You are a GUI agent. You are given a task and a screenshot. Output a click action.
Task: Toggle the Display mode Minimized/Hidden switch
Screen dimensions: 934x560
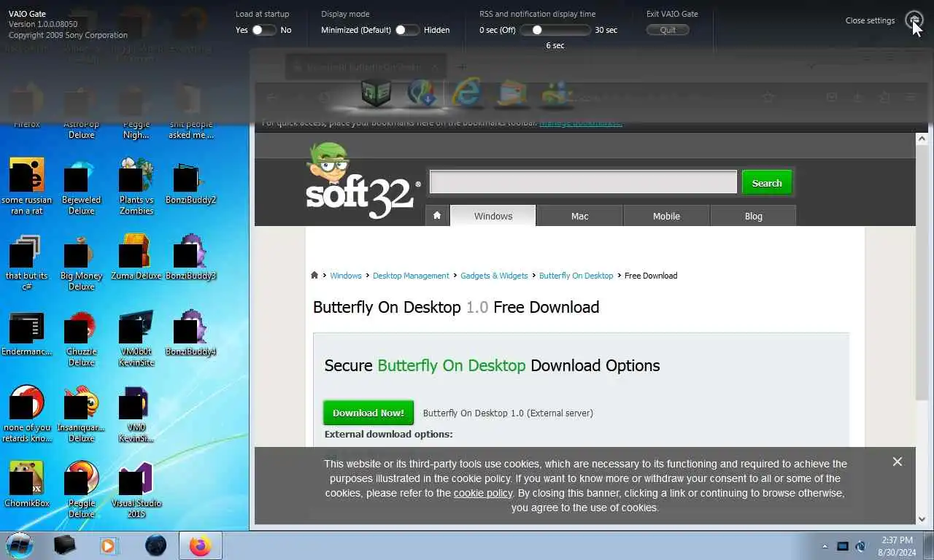[x=406, y=30]
